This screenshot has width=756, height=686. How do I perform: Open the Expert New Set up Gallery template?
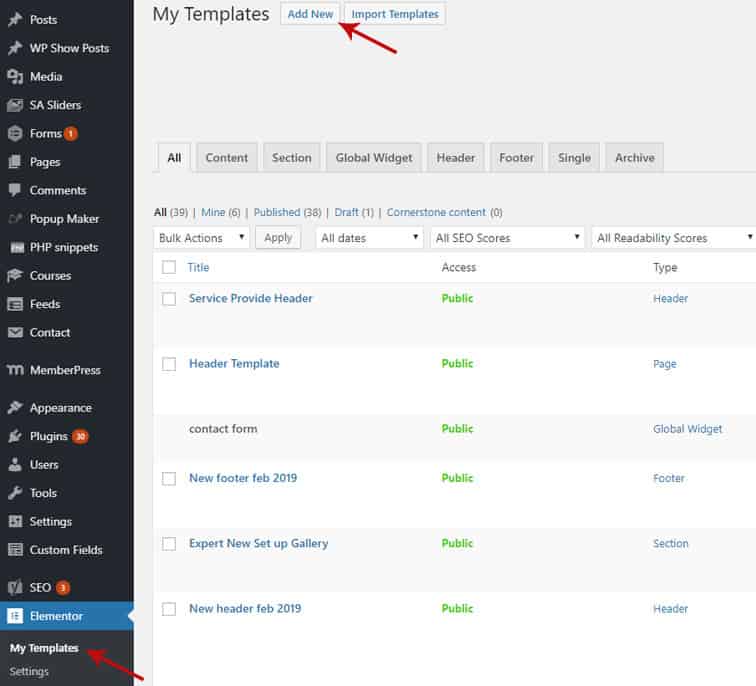[258, 544]
